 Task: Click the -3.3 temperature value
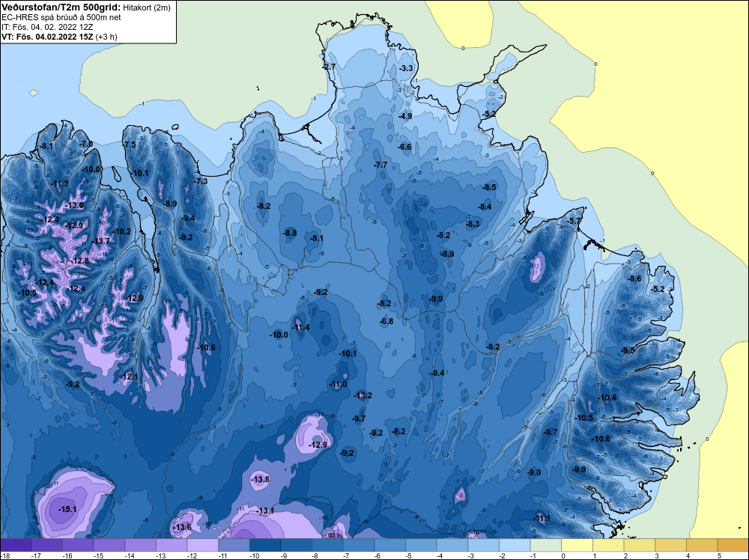(405, 68)
